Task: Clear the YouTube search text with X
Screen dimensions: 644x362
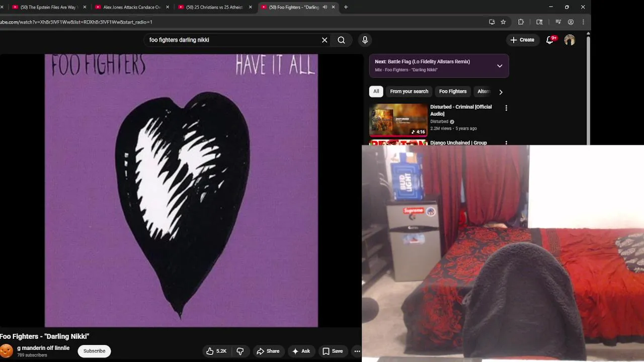Action: [x=325, y=40]
